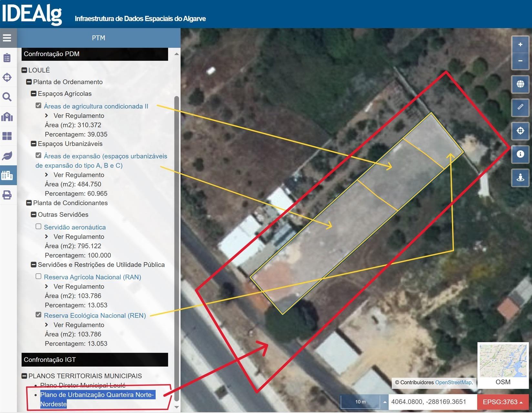Open the OpenStreetMap attribution link
Image resolution: width=532 pixels, height=413 pixels.
click(x=453, y=382)
